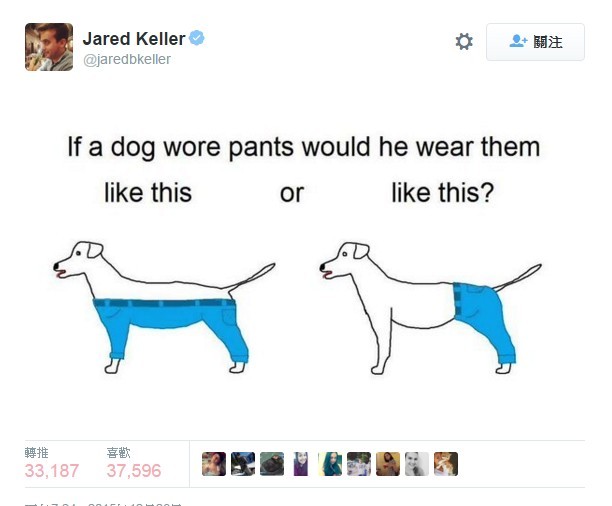Open the last liker's avatar thumbnail

[x=446, y=464]
